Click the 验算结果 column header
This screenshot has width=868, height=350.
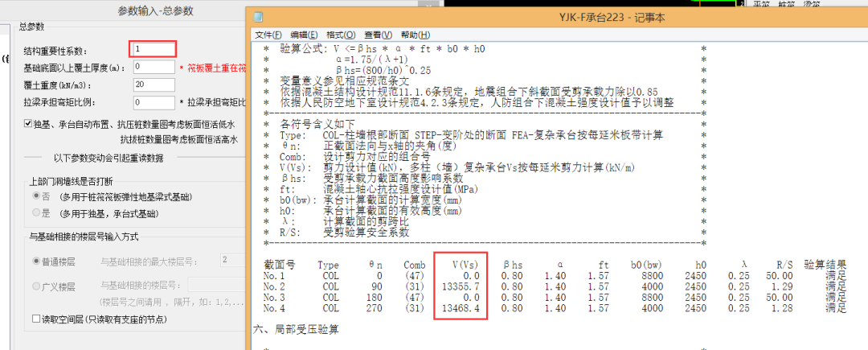coord(825,265)
